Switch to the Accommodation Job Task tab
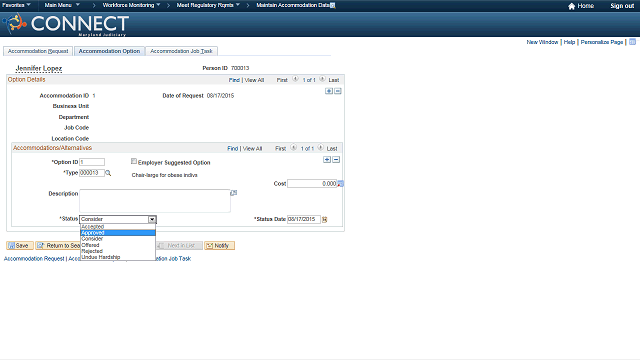 181,51
